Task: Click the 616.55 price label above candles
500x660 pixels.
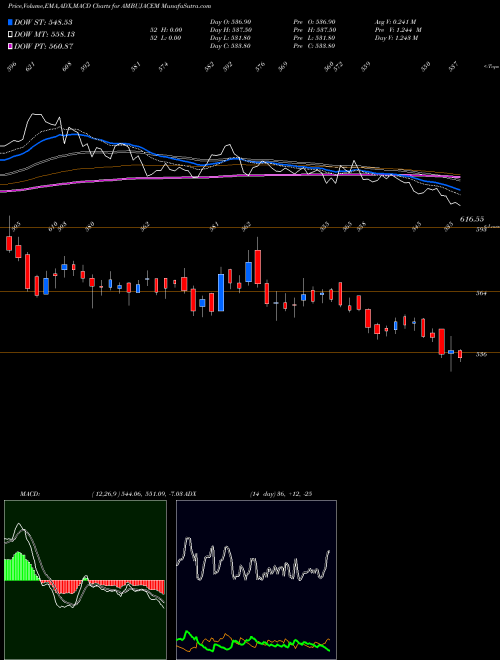Action: click(472, 219)
